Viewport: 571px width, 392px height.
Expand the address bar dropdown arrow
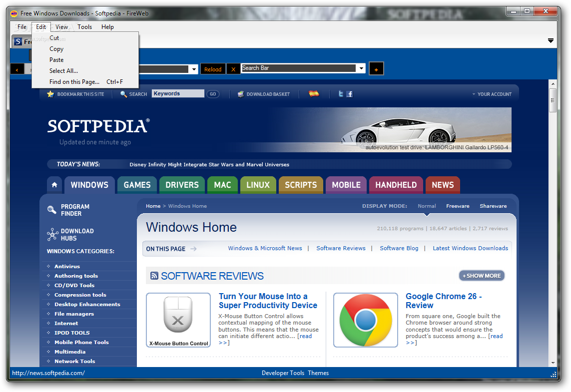[x=194, y=69]
